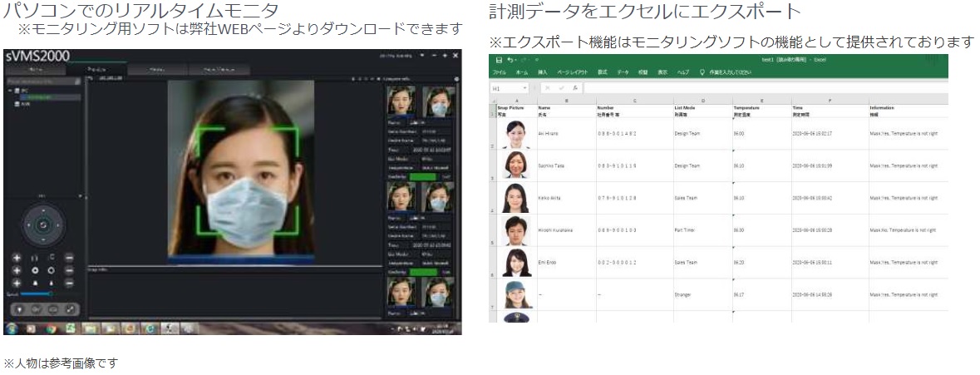
Task: Click top masked face thumbnail in compare panel
Action: pos(439,101)
